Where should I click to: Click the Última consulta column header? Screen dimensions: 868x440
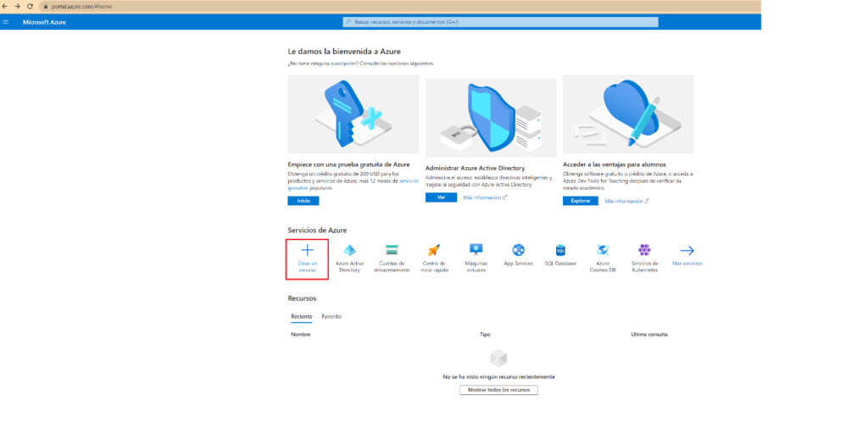(x=649, y=334)
